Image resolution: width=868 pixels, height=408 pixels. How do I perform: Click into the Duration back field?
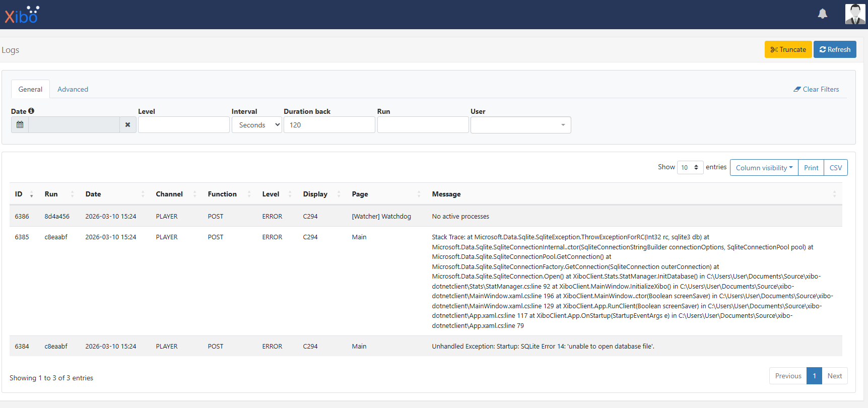[329, 125]
